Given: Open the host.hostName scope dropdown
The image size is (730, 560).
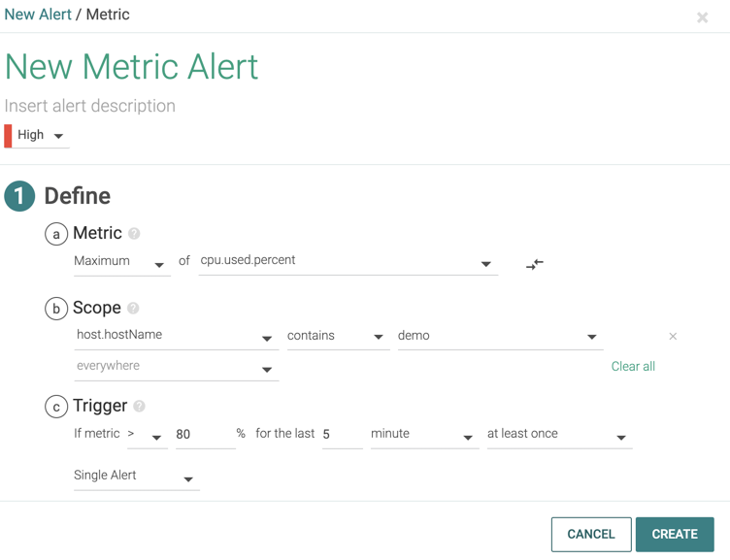Looking at the screenshot, I should tap(176, 337).
